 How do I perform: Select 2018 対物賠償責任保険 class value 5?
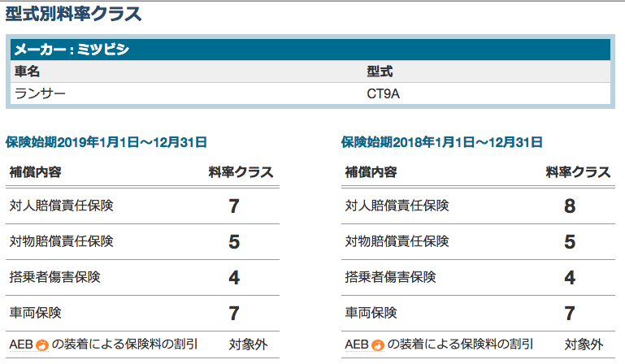coord(570,242)
